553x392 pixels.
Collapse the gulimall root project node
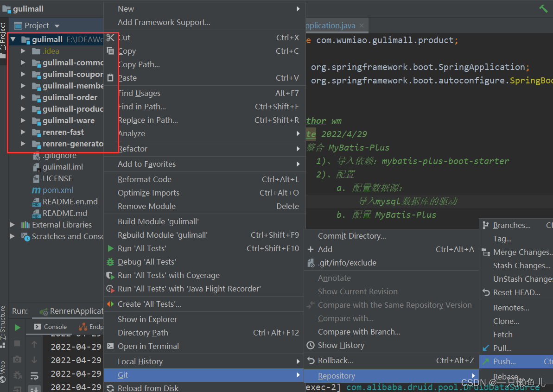coord(13,39)
